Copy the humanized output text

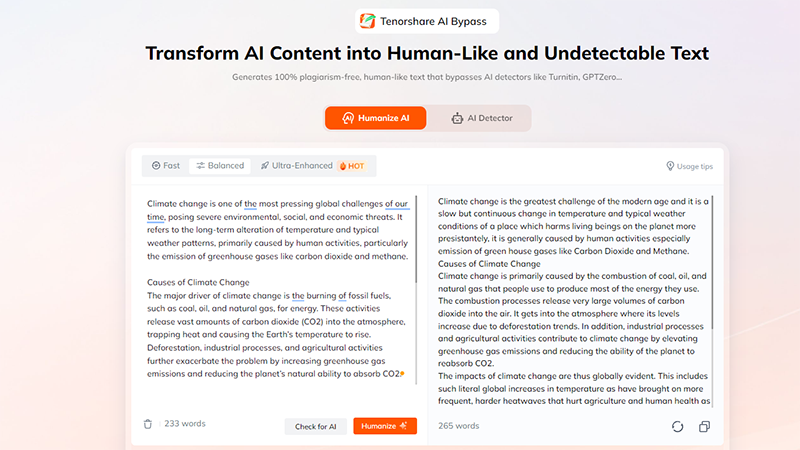704,426
